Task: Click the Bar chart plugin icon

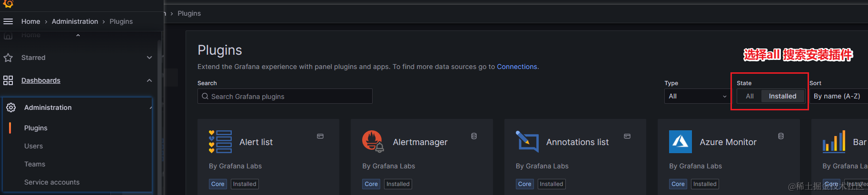Action: [x=834, y=142]
